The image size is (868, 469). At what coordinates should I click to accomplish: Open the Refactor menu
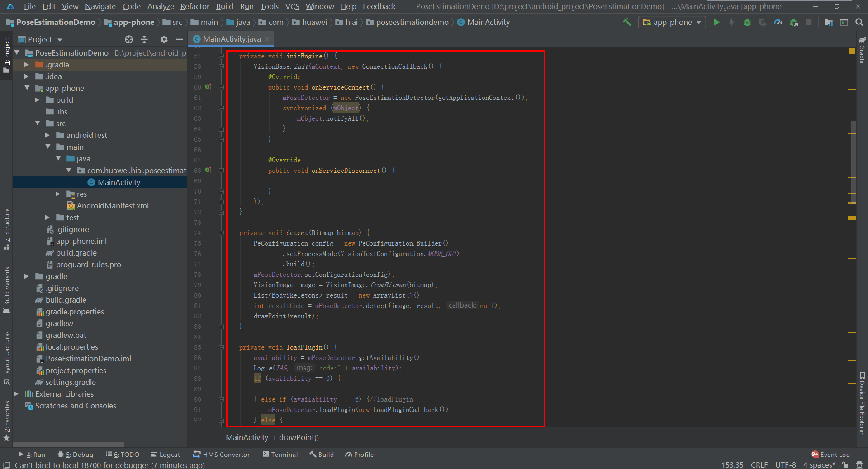(194, 6)
